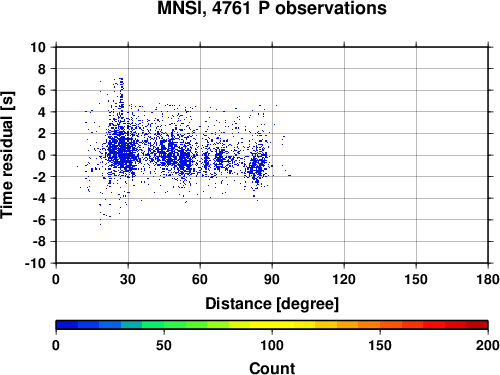The height and width of the screenshot is (375, 500).
Task: Pick the dark blue colorbar segment at 0
Action: tap(67, 325)
